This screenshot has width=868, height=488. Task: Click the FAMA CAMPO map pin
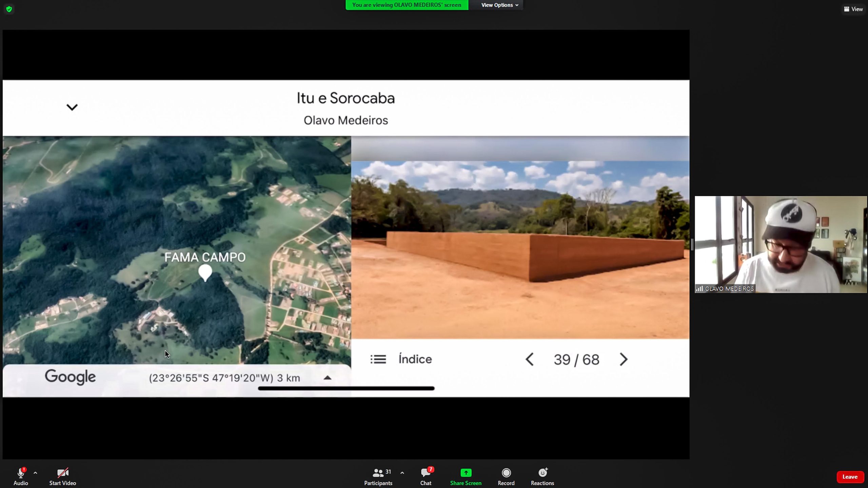(205, 272)
